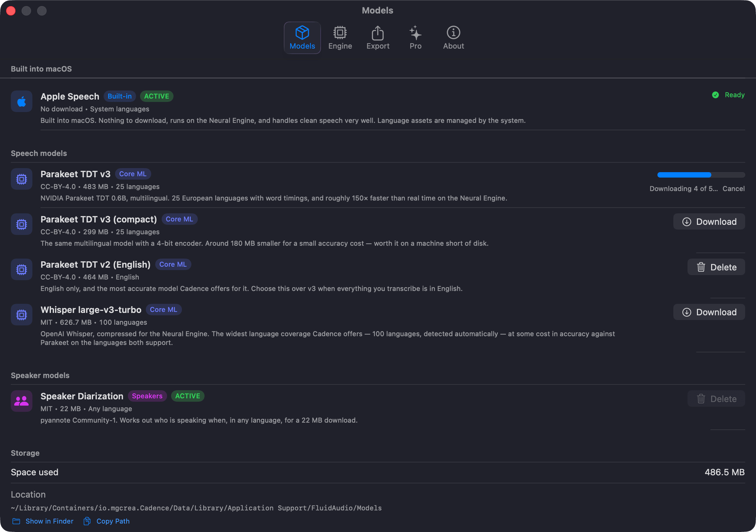This screenshot has width=756, height=532.
Task: Click the green Ready checkmark icon
Action: pyautogui.click(x=715, y=95)
